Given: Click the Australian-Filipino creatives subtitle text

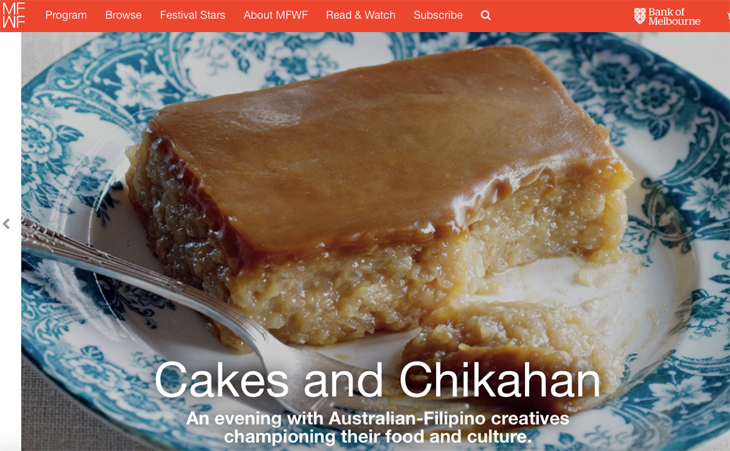Looking at the screenshot, I should pos(378,428).
